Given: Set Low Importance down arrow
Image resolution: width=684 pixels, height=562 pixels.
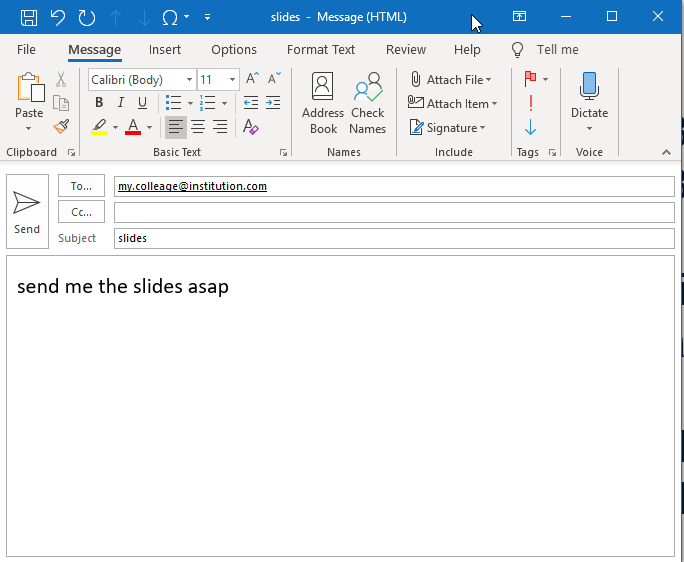Looking at the screenshot, I should [x=530, y=127].
